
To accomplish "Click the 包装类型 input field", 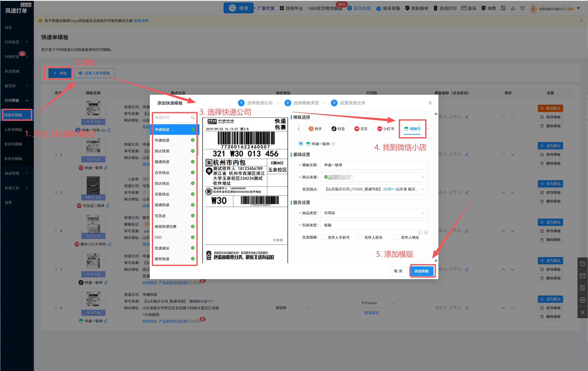I will (x=374, y=225).
